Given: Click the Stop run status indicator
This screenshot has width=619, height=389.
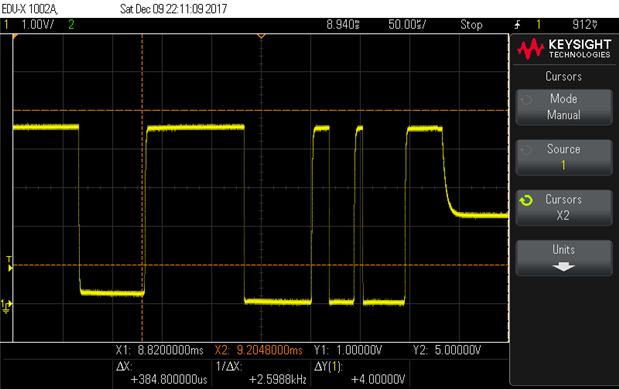Looking at the screenshot, I should [471, 24].
